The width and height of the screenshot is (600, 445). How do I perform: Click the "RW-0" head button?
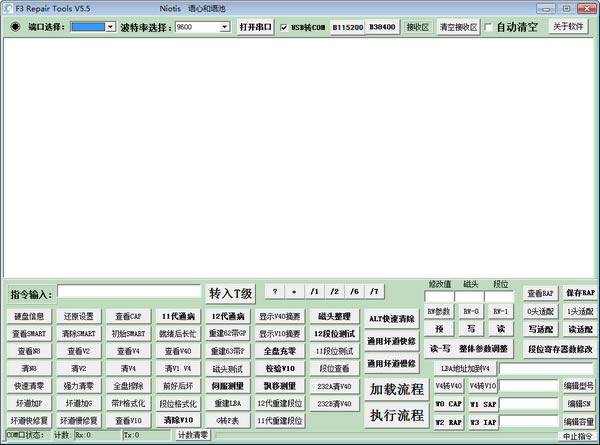pos(470,312)
